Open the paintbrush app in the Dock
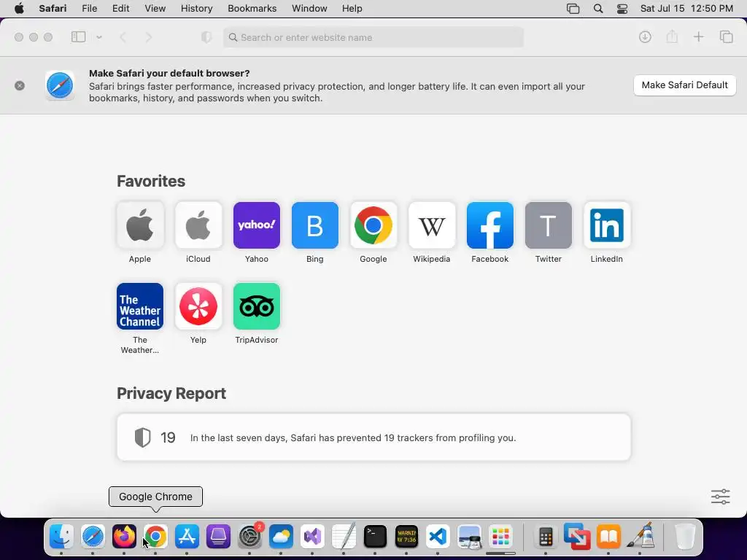Image resolution: width=747 pixels, height=560 pixels. click(x=640, y=536)
